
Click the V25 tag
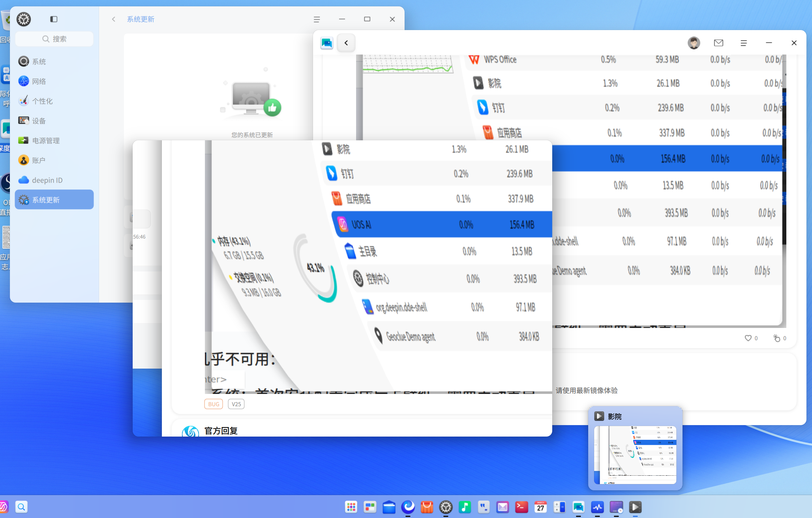coord(236,404)
